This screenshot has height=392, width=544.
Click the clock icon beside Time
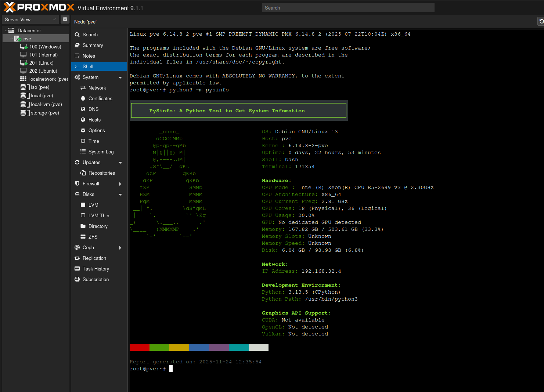tap(83, 141)
